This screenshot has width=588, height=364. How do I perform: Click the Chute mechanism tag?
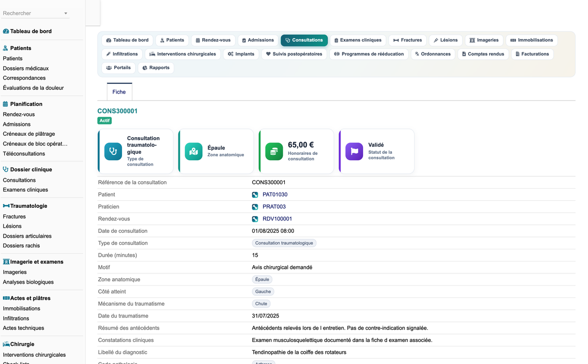click(261, 304)
